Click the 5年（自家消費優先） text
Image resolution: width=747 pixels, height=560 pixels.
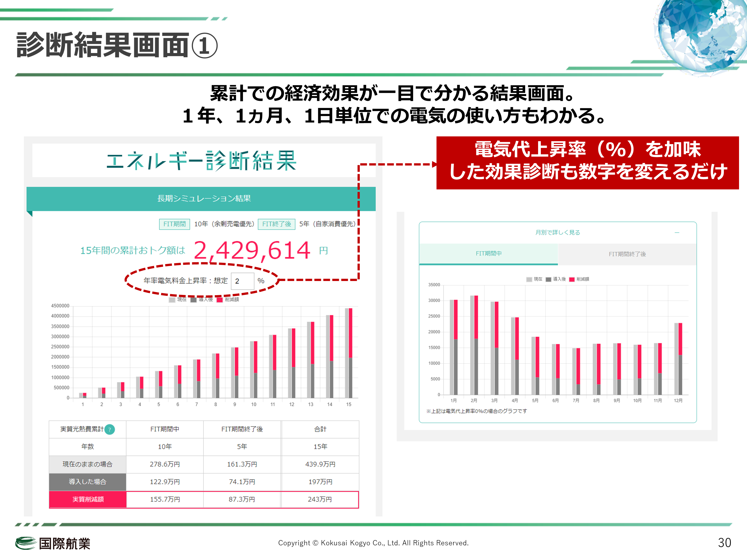point(328,224)
